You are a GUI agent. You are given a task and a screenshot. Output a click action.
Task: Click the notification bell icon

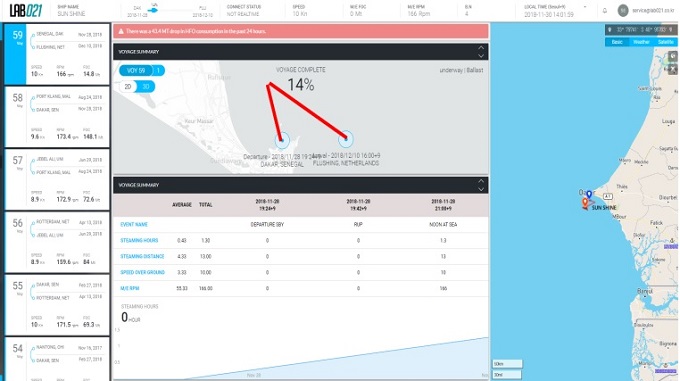tap(605, 11)
